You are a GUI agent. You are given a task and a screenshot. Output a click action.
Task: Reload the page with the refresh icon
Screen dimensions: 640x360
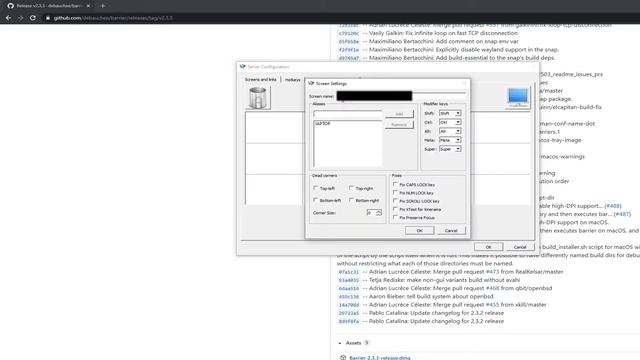coord(33,18)
